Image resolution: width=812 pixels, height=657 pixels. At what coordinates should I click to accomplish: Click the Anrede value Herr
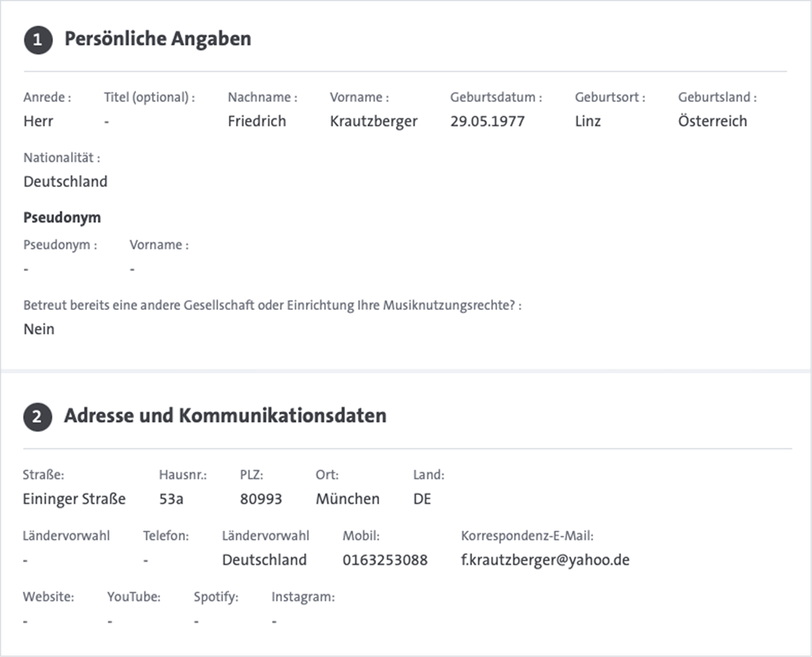point(38,121)
